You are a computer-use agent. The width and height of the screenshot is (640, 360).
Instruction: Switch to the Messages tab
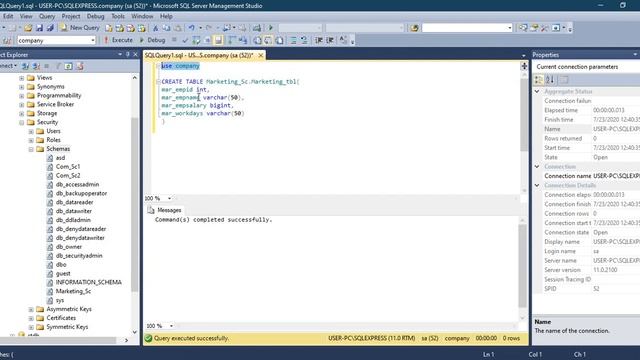(x=165, y=210)
